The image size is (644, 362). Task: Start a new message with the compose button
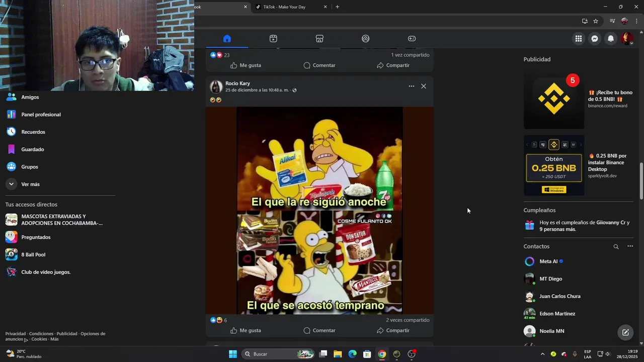[x=625, y=332]
